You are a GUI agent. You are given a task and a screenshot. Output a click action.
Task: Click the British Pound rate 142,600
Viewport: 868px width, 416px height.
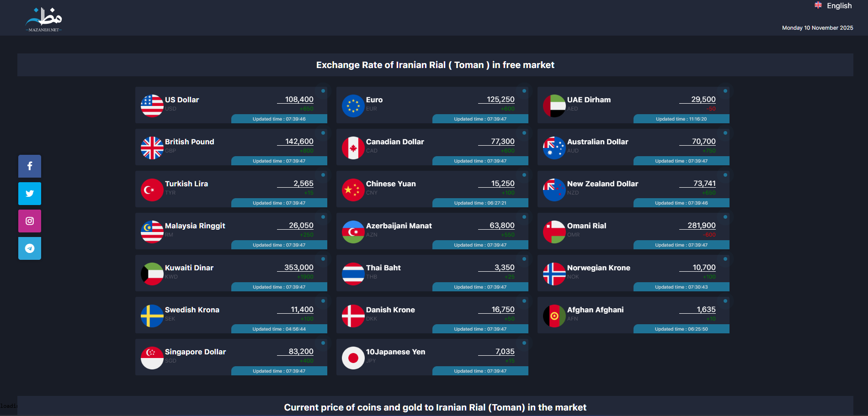pyautogui.click(x=299, y=142)
